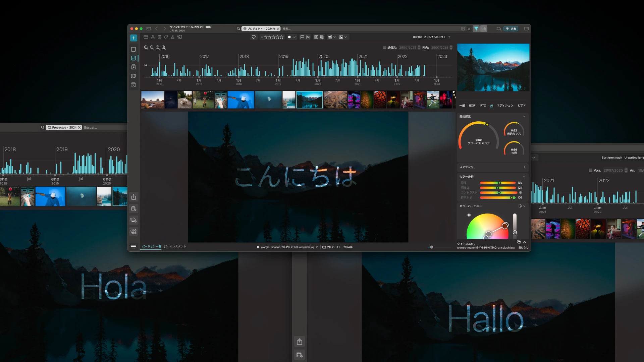Image resolution: width=644 pixels, height=362 pixels.
Task: Open the オリジナルの日付 sort dropdown
Action: (x=435, y=37)
